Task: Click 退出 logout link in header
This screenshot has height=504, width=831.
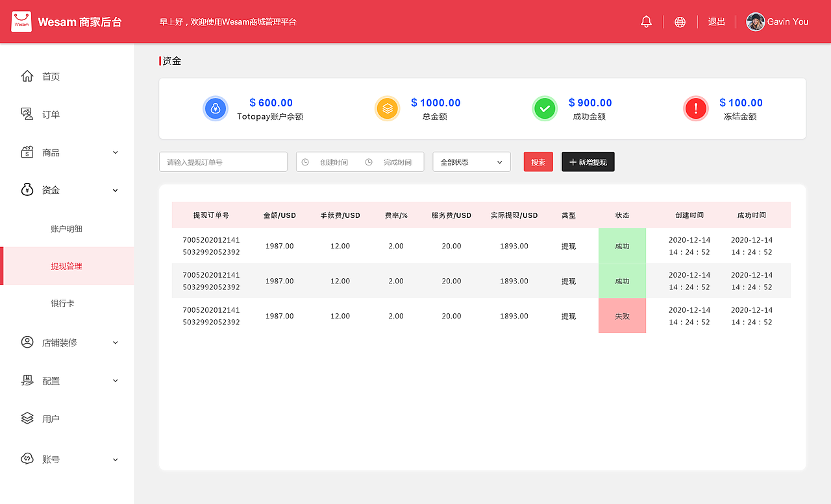Action: click(717, 22)
